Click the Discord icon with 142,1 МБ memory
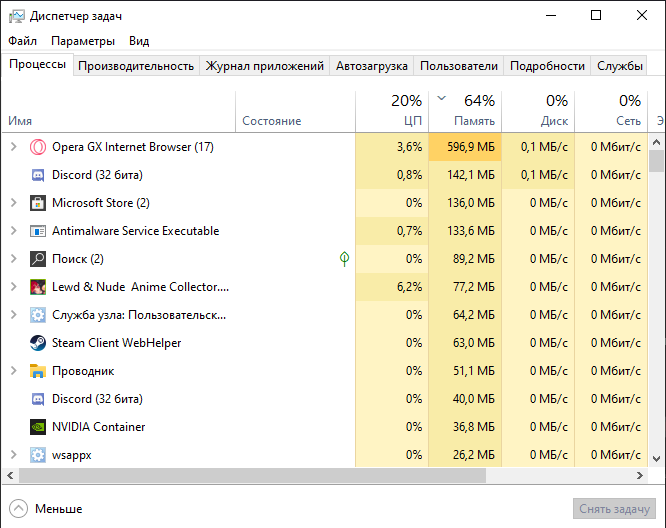 [38, 175]
